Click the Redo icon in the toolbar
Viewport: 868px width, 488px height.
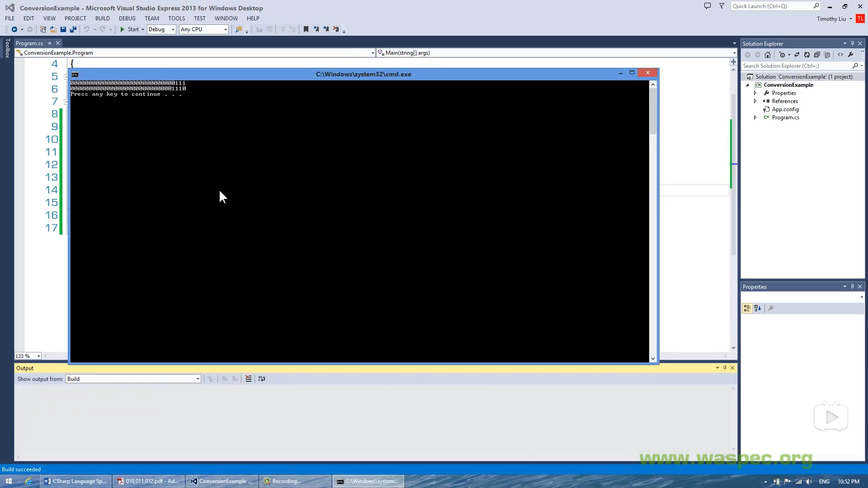pyautogui.click(x=102, y=29)
